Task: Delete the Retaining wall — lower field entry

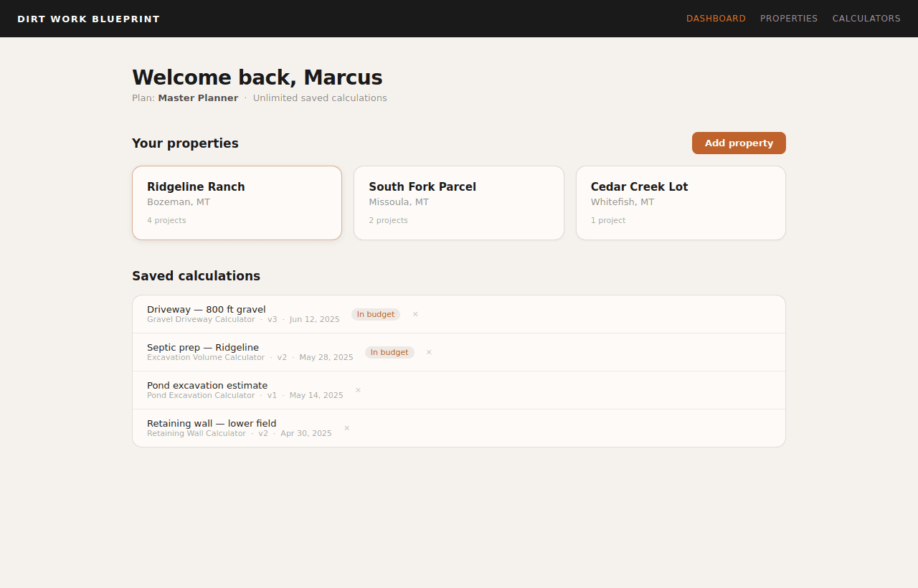Action: click(x=346, y=428)
